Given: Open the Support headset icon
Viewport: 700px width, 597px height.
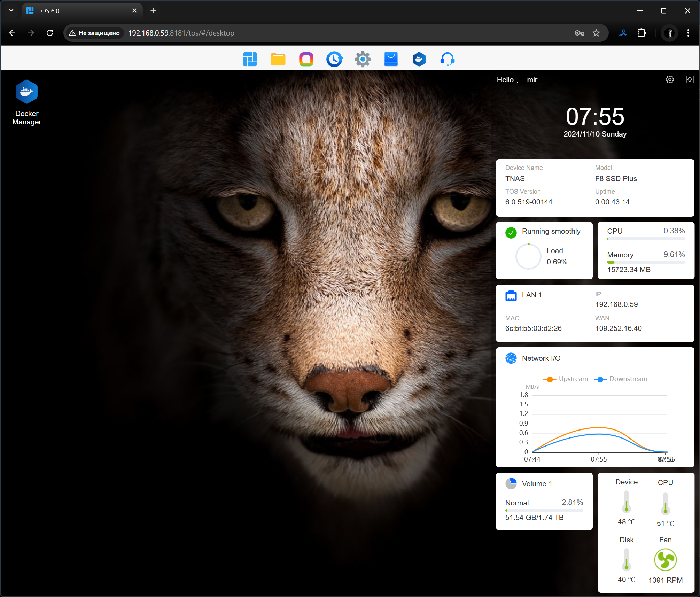Looking at the screenshot, I should click(447, 59).
